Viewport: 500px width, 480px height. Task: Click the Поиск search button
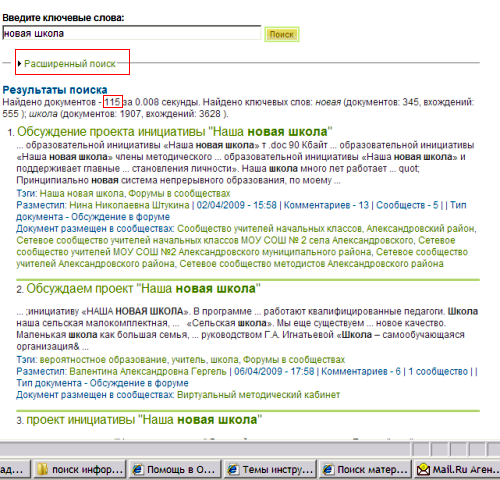pyautogui.click(x=282, y=34)
